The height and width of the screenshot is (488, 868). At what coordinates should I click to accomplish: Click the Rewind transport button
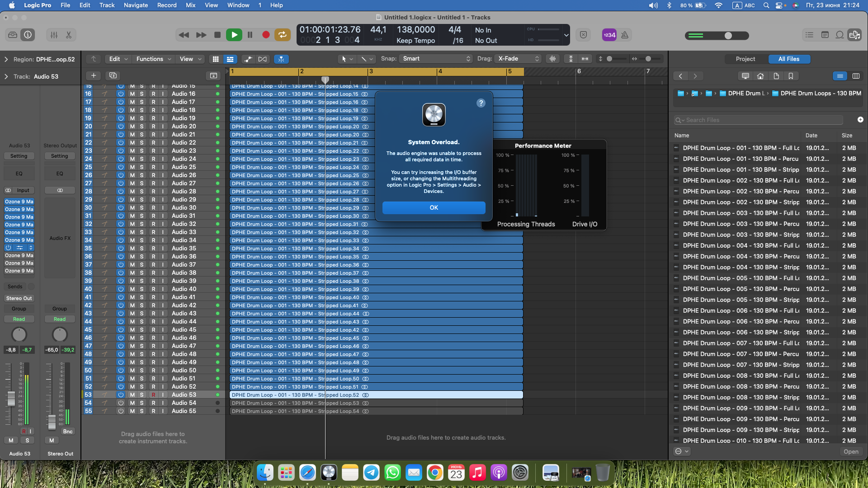184,35
